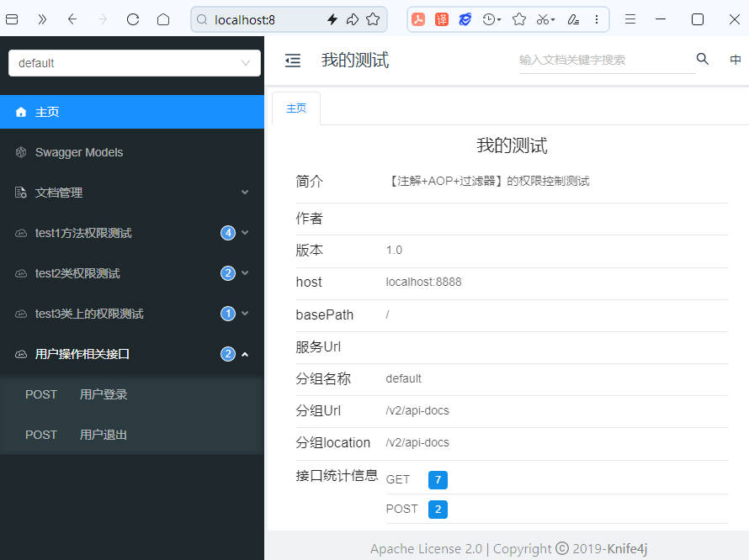Click the document search magnifier icon
The image size is (749, 560).
(702, 59)
